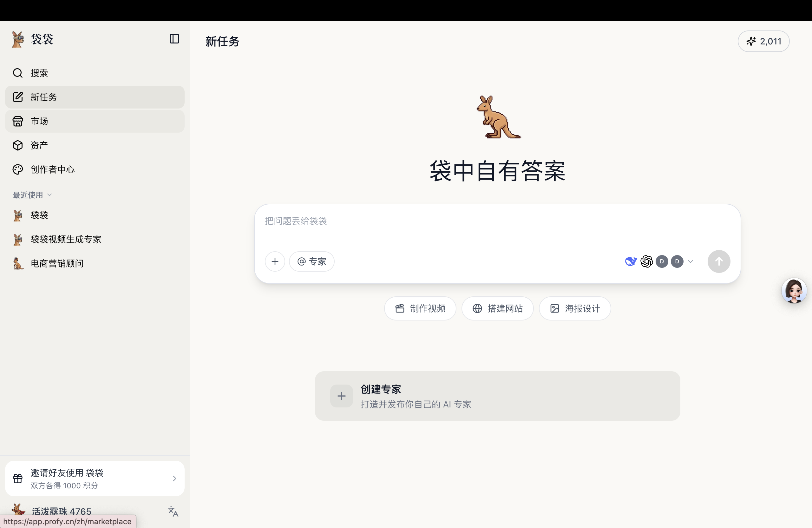Click the storefront icon beside 市场
812x528 pixels.
18,121
